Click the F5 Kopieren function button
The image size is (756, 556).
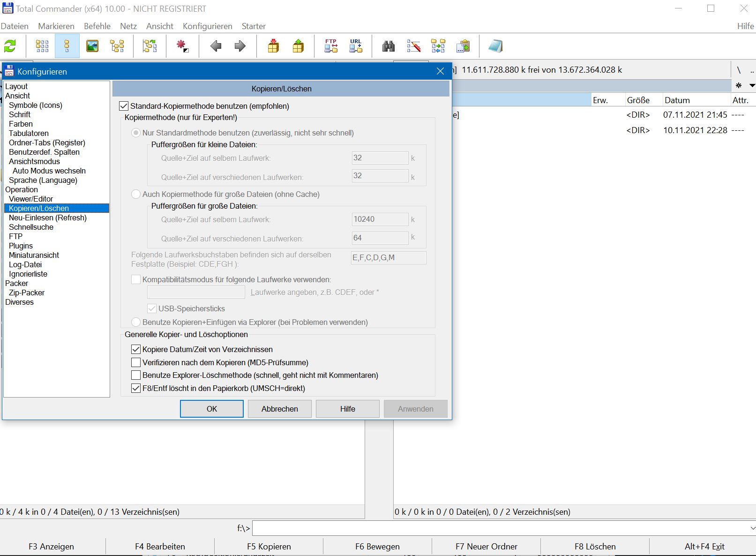(269, 547)
